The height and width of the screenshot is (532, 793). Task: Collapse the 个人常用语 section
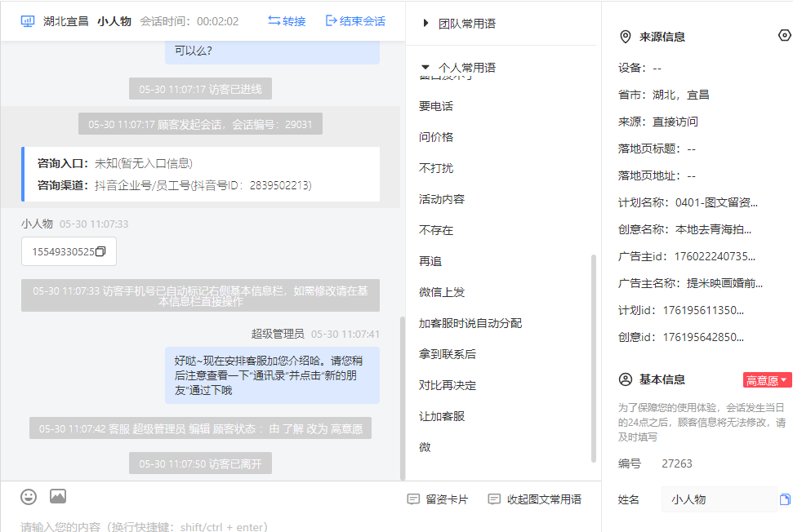tap(458, 67)
